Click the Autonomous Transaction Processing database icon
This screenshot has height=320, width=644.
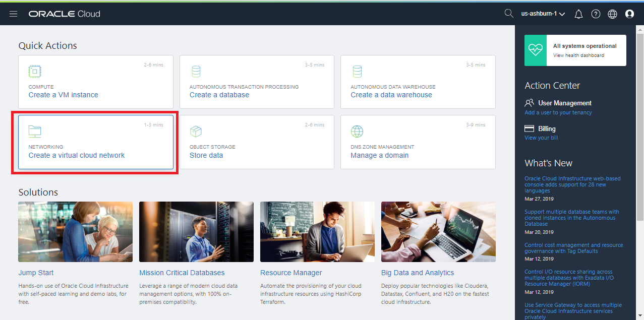pyautogui.click(x=196, y=72)
